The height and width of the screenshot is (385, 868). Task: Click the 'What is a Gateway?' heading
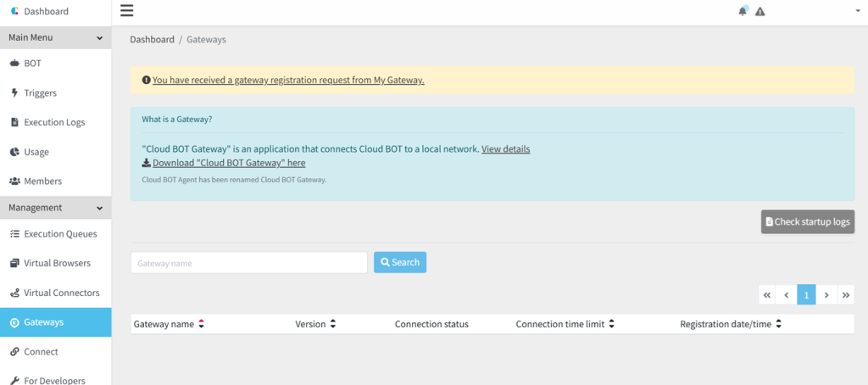(177, 119)
